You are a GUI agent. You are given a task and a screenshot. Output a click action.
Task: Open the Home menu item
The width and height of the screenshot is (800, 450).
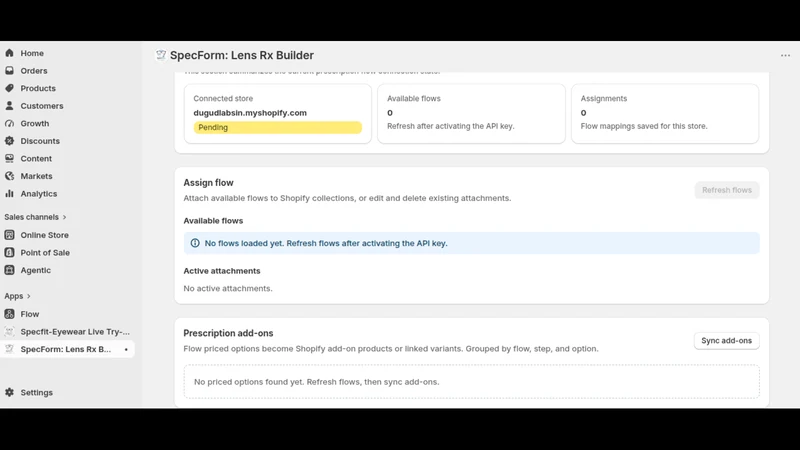pyautogui.click(x=32, y=53)
